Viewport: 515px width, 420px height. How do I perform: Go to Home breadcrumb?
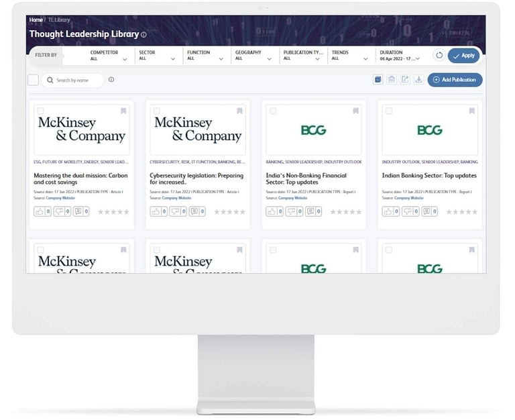[x=36, y=19]
